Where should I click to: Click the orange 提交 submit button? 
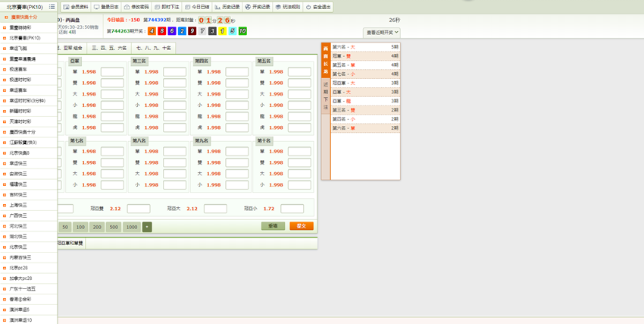(301, 226)
